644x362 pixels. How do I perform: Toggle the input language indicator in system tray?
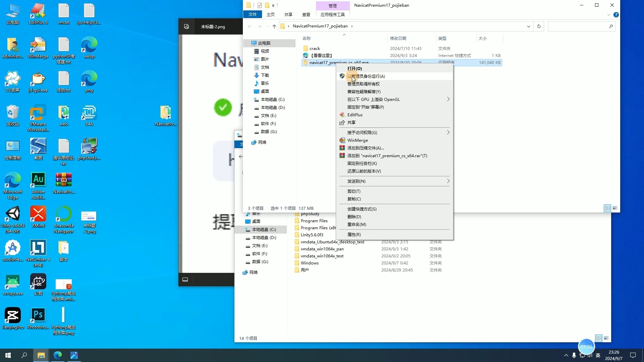[x=598, y=355]
